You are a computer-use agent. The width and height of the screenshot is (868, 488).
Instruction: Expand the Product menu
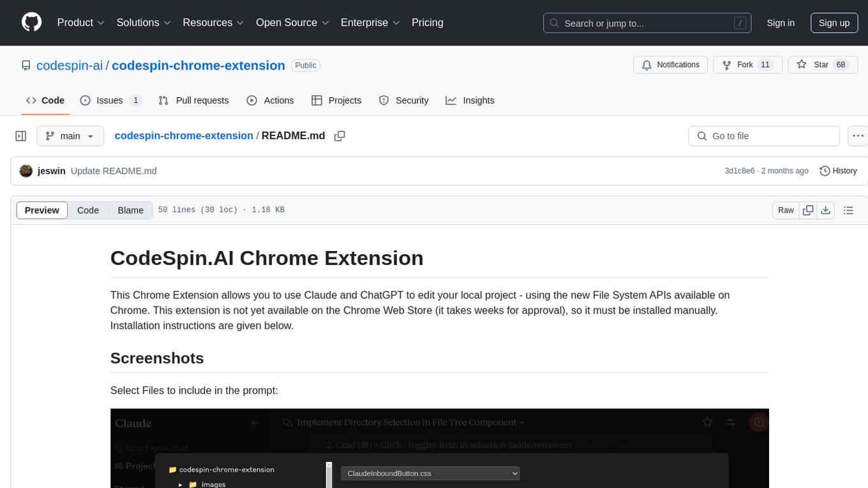(81, 22)
